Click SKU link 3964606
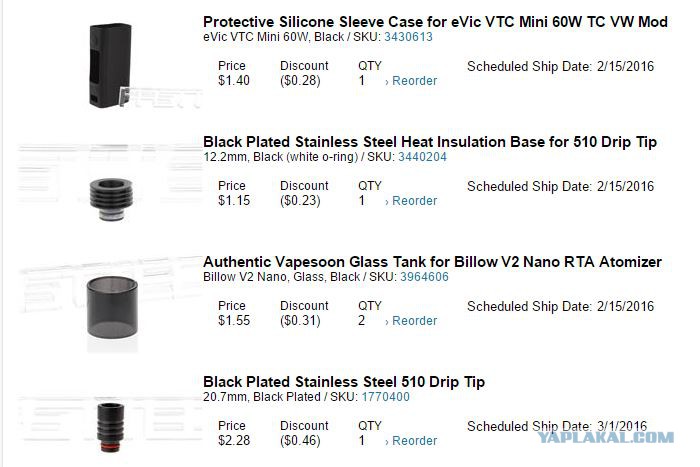 tap(424, 277)
